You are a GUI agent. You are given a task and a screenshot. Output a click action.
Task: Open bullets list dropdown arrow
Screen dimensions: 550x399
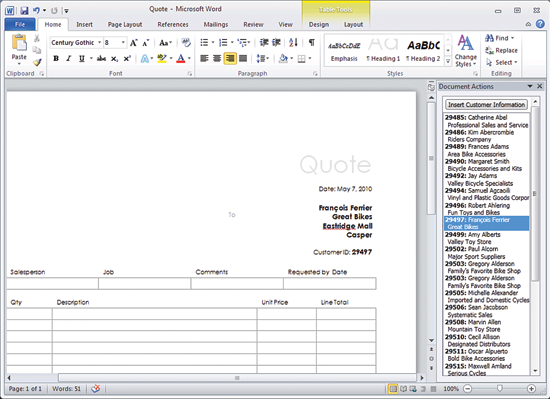pyautogui.click(x=213, y=43)
